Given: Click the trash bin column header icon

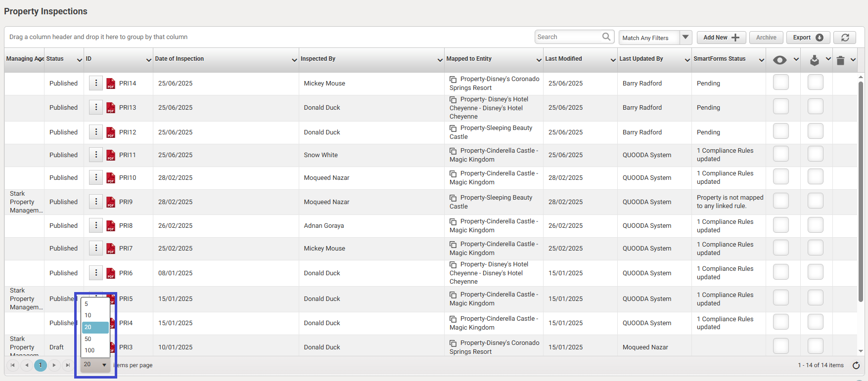Looking at the screenshot, I should pos(840,60).
